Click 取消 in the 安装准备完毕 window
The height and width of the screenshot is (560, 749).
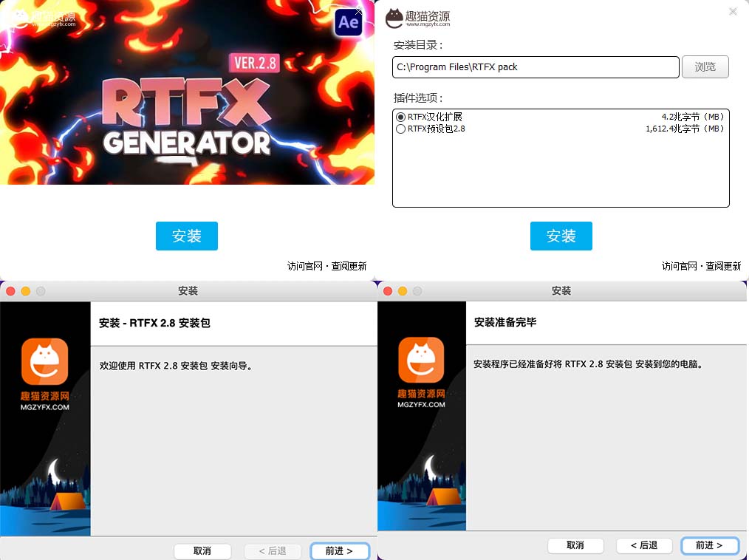point(575,545)
